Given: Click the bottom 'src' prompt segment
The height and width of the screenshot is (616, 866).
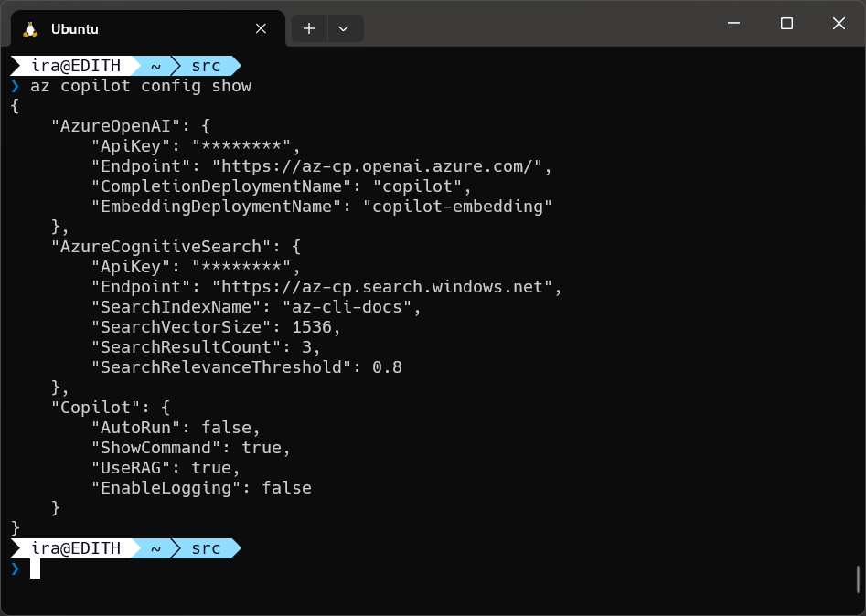Looking at the screenshot, I should click(x=206, y=548).
